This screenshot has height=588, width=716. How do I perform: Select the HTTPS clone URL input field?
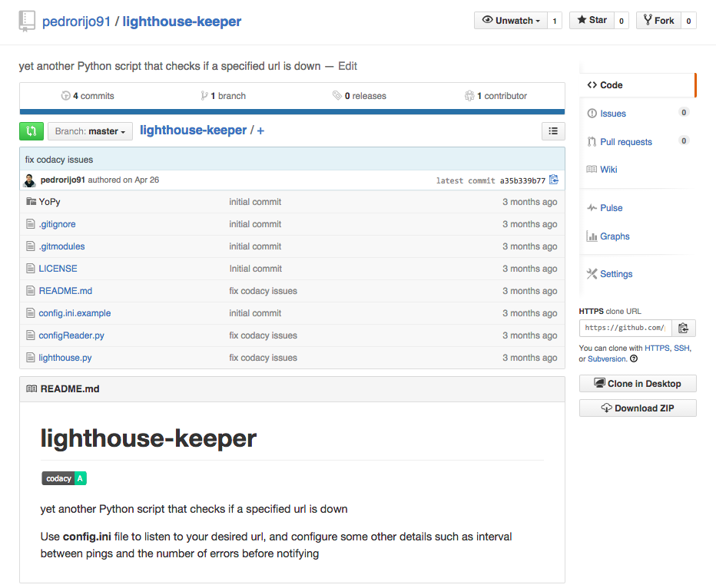point(625,328)
